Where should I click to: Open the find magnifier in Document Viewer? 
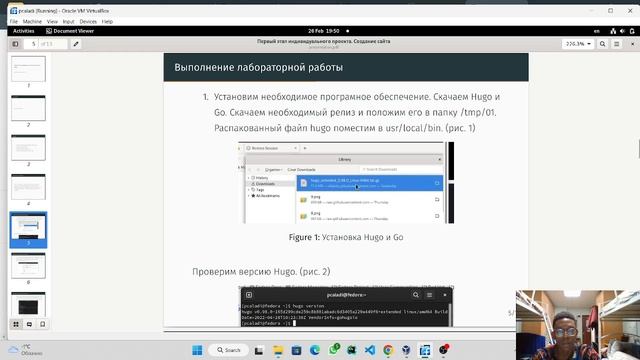tap(602, 44)
